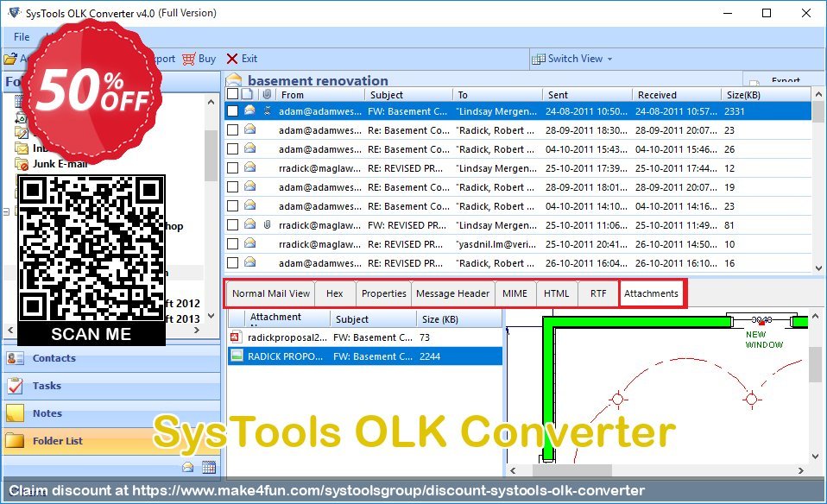Click the red Exit X icon
The width and height of the screenshot is (827, 504).
pos(232,59)
